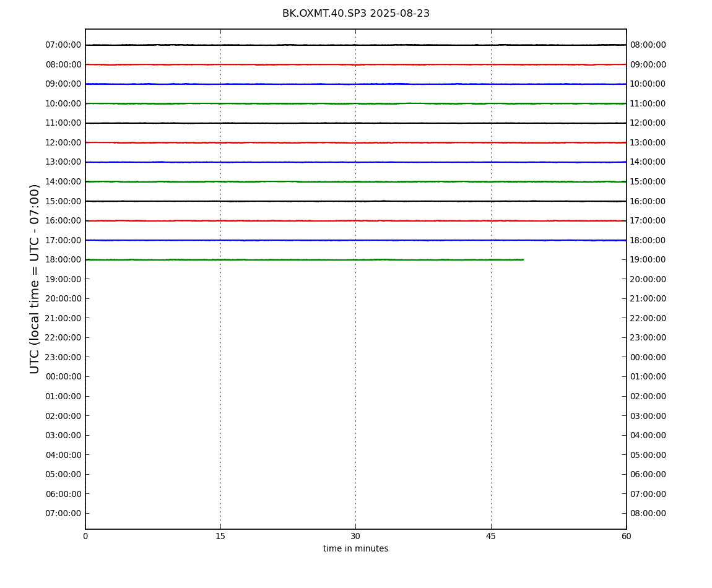Click the left axis label 23:00:00

[x=63, y=357]
